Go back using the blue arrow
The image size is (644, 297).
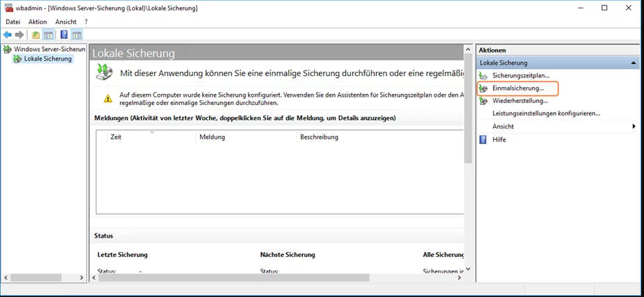pyautogui.click(x=7, y=35)
